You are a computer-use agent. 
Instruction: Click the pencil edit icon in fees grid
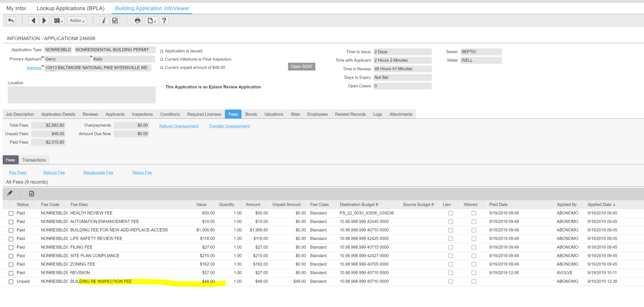click(x=10, y=193)
